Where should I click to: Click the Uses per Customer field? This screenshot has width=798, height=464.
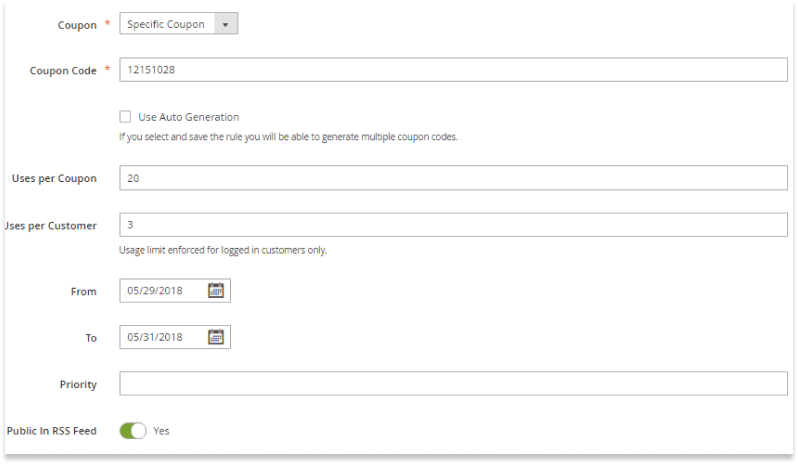pos(453,225)
